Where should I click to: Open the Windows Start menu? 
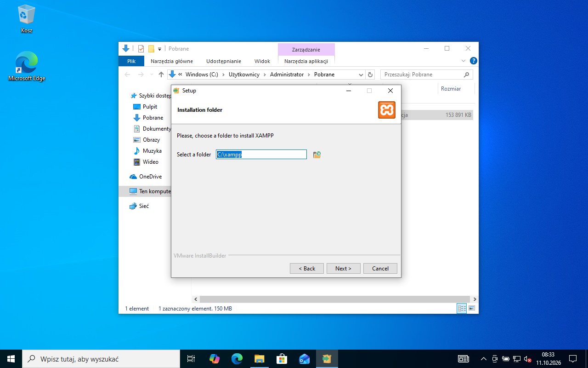click(x=11, y=359)
